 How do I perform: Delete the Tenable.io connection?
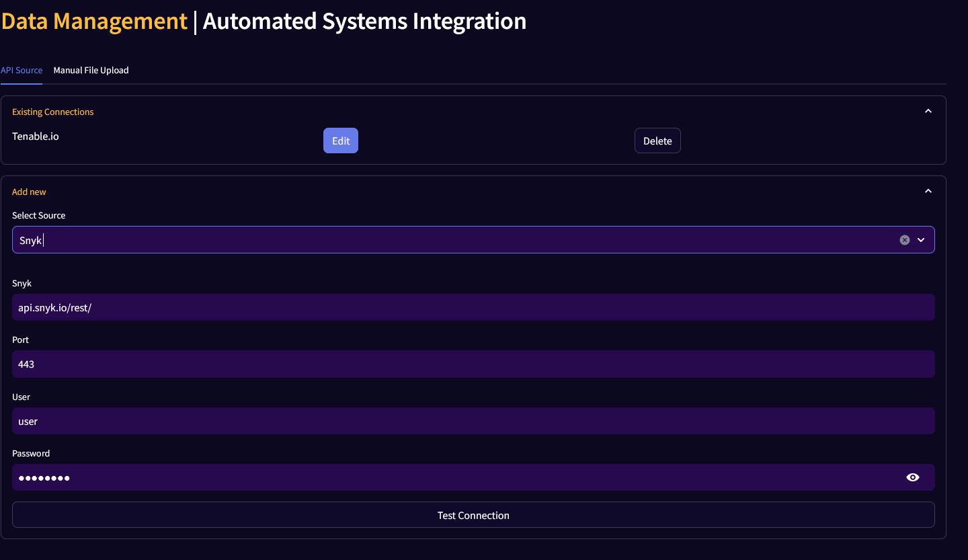click(657, 141)
